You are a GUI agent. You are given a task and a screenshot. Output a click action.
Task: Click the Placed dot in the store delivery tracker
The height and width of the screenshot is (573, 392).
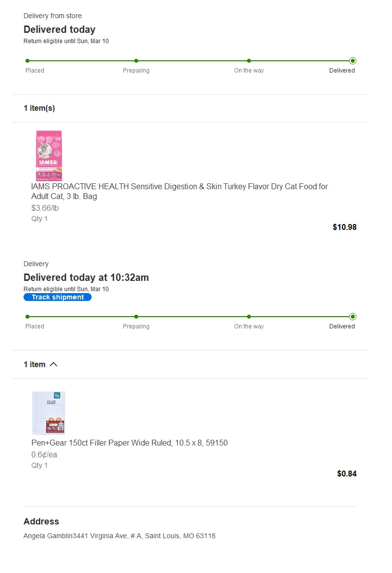27,61
